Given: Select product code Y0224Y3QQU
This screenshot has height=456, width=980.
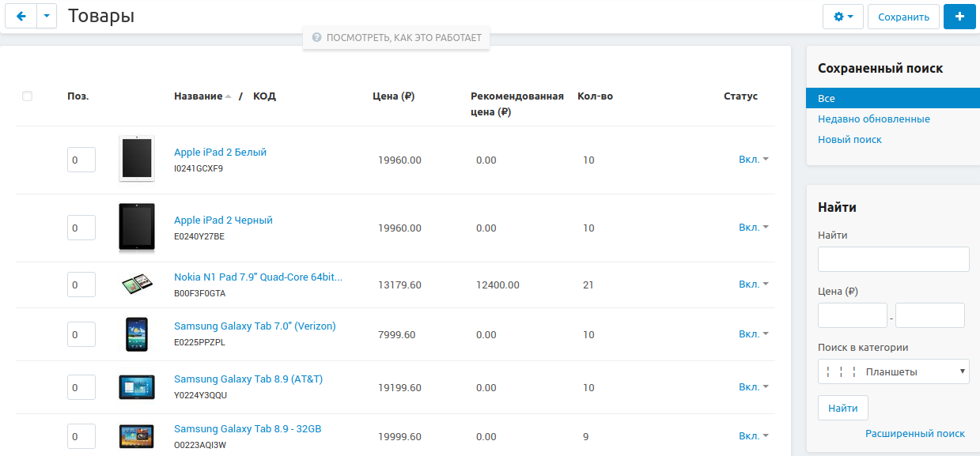Looking at the screenshot, I should coord(200,395).
